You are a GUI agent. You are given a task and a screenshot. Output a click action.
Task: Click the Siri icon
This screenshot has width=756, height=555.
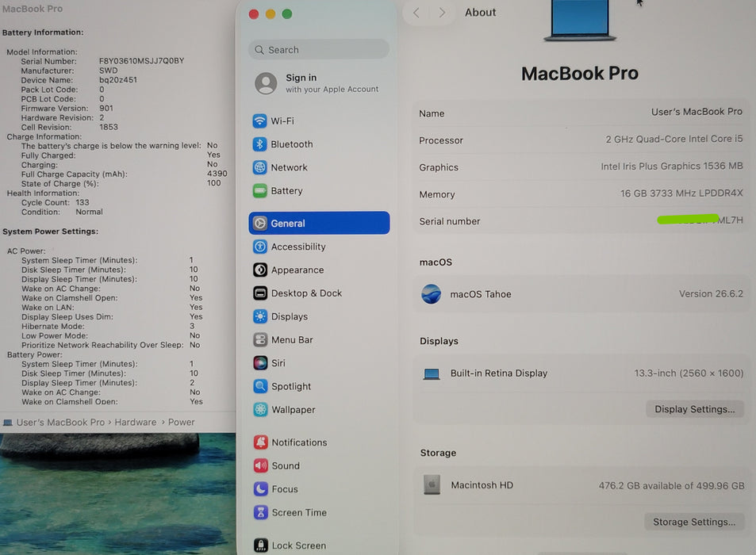click(x=260, y=363)
